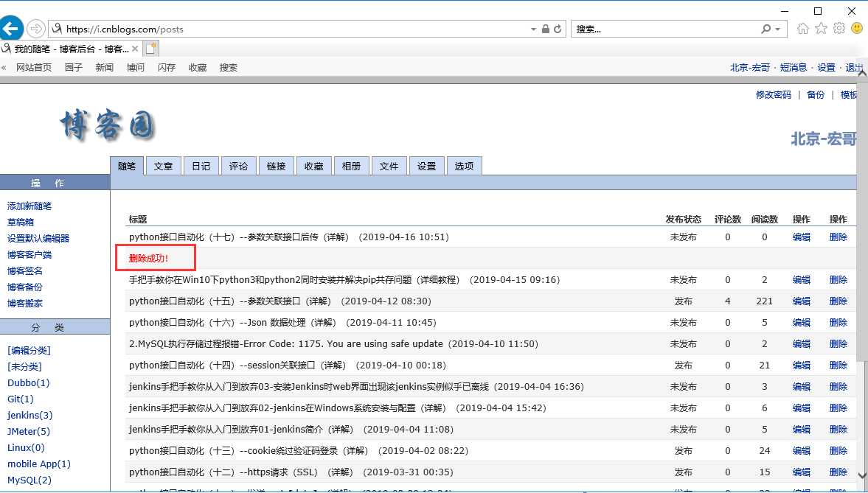Close the 我的随笔 browser tab
Image resolution: width=868 pixels, height=493 pixels.
pos(135,49)
